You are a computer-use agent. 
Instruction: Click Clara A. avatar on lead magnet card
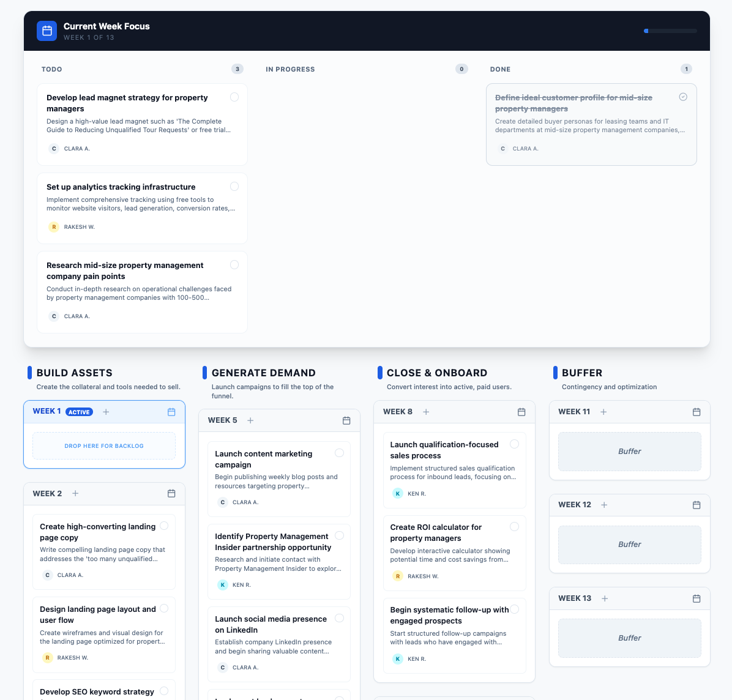click(53, 148)
